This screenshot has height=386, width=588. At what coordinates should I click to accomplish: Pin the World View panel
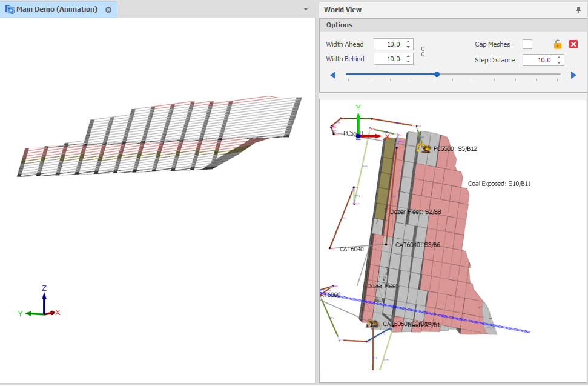[x=578, y=10]
